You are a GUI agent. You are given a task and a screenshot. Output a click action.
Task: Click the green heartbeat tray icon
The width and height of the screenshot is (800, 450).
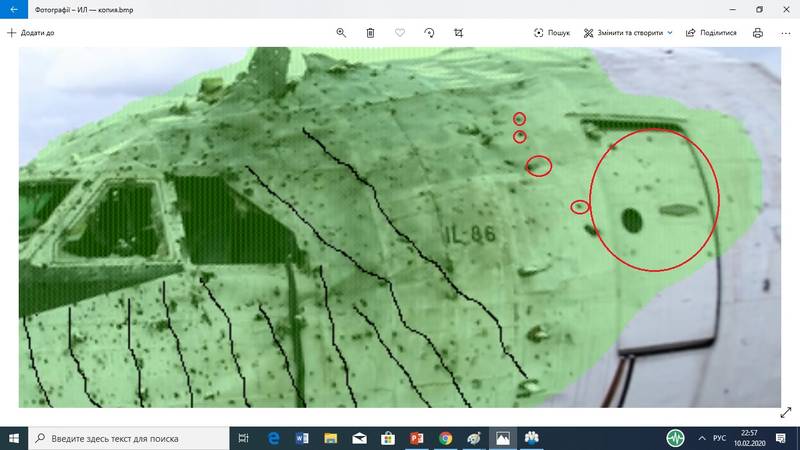[x=676, y=438]
